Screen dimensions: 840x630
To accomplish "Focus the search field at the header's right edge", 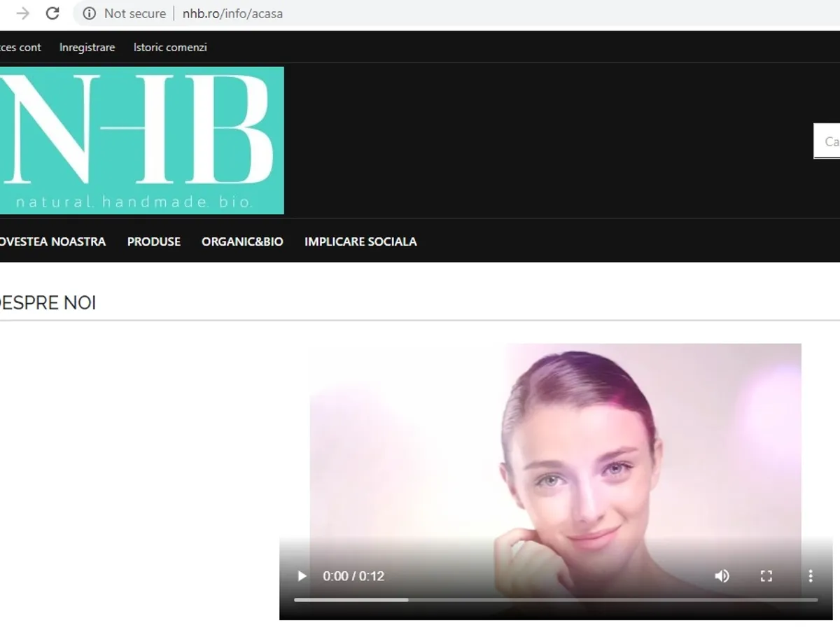I will 827,141.
